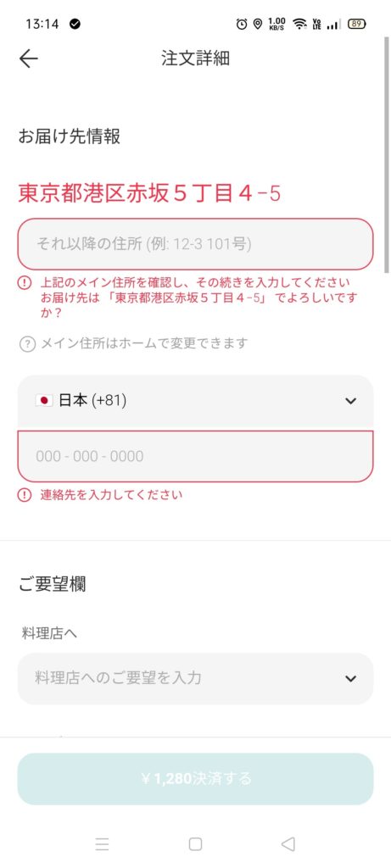The width and height of the screenshot is (391, 868).
Task: Tap the contact error warning icon
Action: coord(25,494)
